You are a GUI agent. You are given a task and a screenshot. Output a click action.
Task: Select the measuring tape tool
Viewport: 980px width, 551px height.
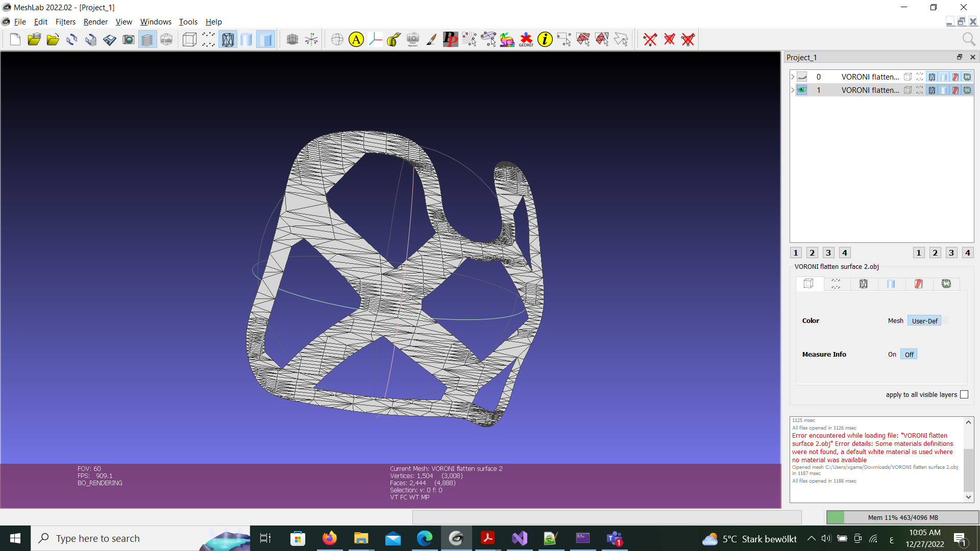[394, 39]
